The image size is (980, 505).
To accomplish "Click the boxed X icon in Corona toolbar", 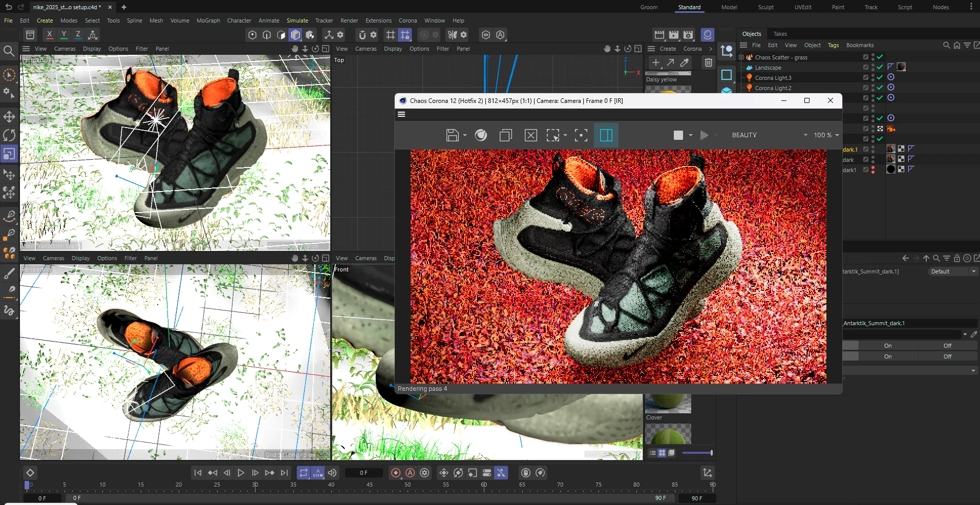I will click(x=531, y=135).
